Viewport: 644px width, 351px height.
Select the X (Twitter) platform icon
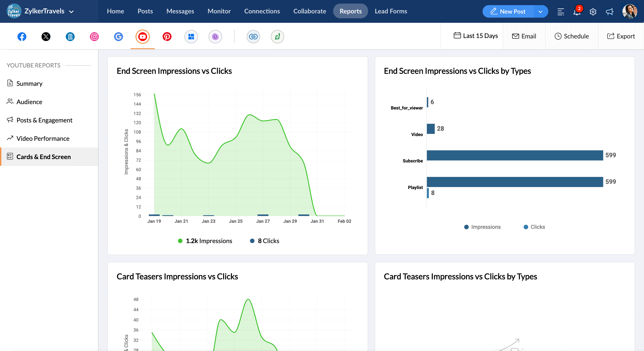(46, 37)
